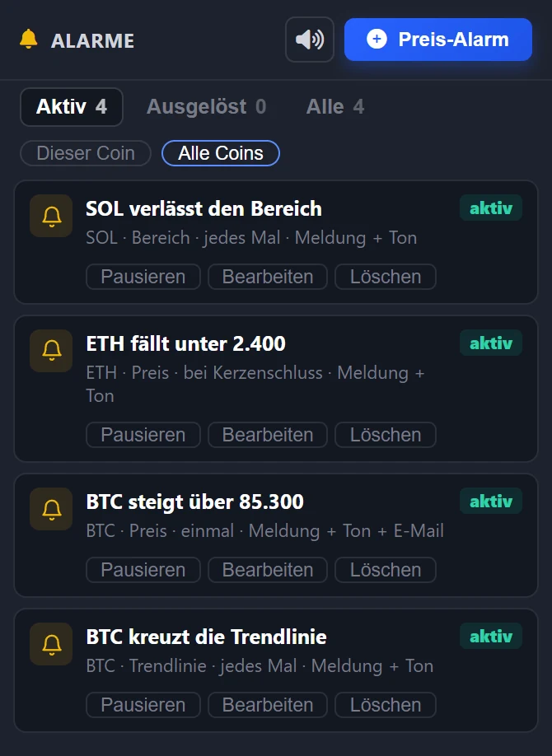Edit the BTC kreuzt die Trendlinie alarm
The height and width of the screenshot is (756, 552).
click(x=268, y=705)
